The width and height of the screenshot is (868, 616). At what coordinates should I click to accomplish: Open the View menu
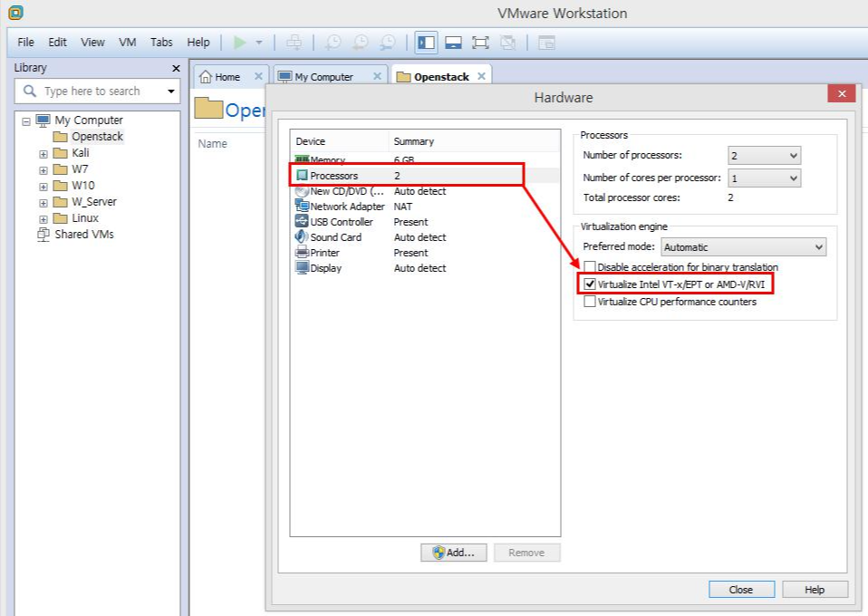[x=92, y=42]
